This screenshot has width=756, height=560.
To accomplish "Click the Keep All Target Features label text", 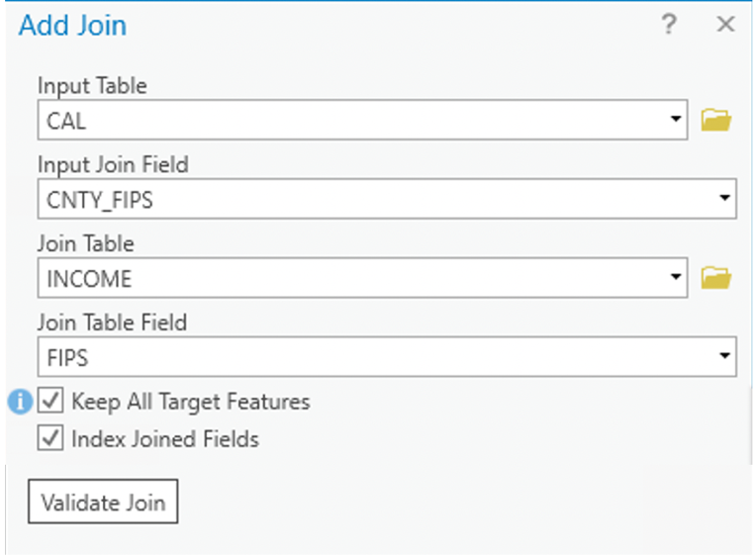I will coord(191,402).
